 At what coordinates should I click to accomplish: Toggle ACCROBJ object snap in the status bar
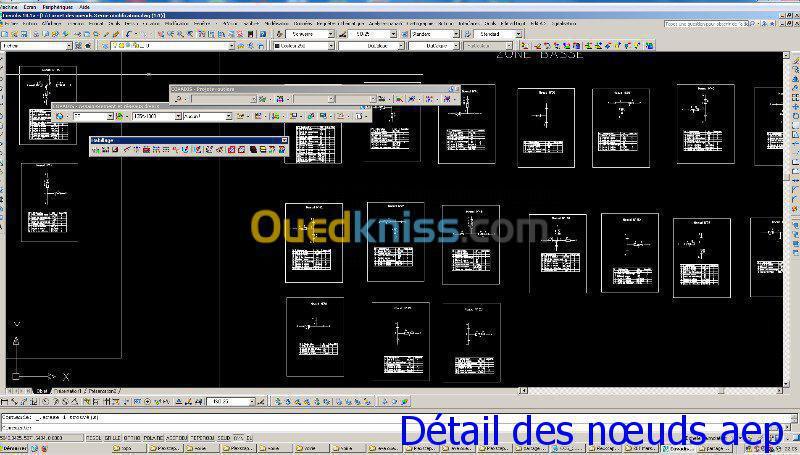[177, 438]
